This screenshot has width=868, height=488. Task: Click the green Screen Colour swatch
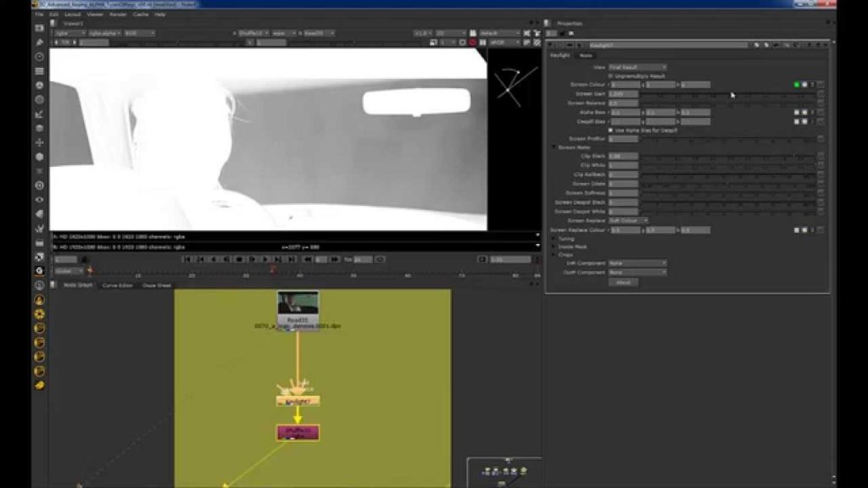pos(795,83)
